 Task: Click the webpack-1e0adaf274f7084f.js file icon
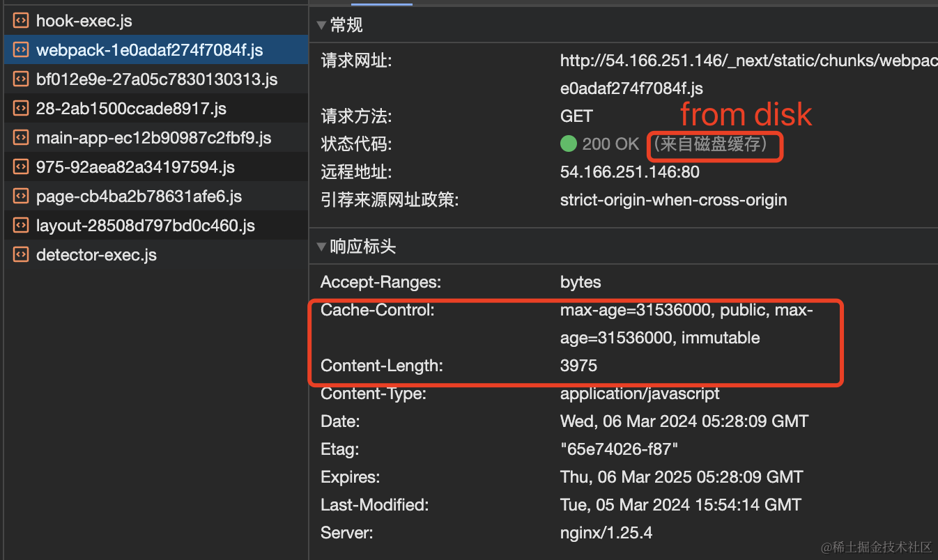click(21, 50)
